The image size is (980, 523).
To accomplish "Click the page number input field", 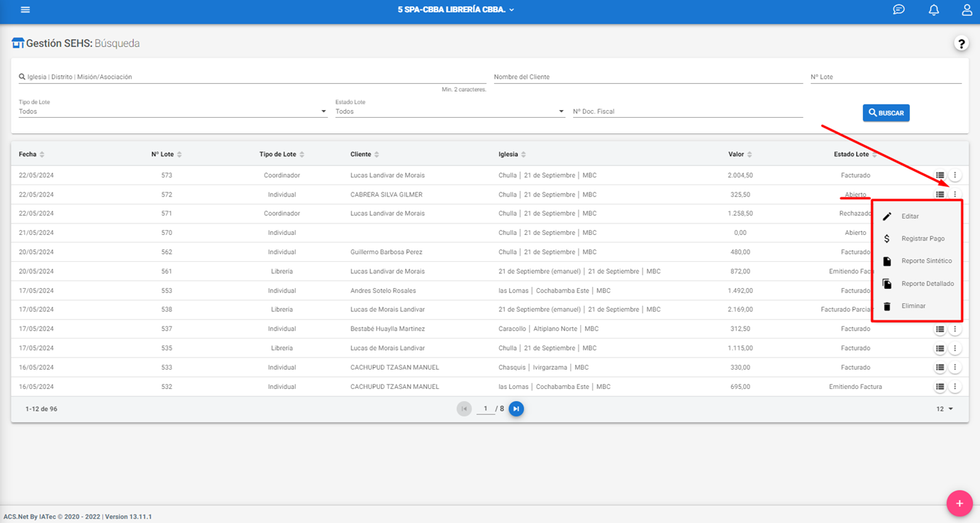I will (x=486, y=409).
